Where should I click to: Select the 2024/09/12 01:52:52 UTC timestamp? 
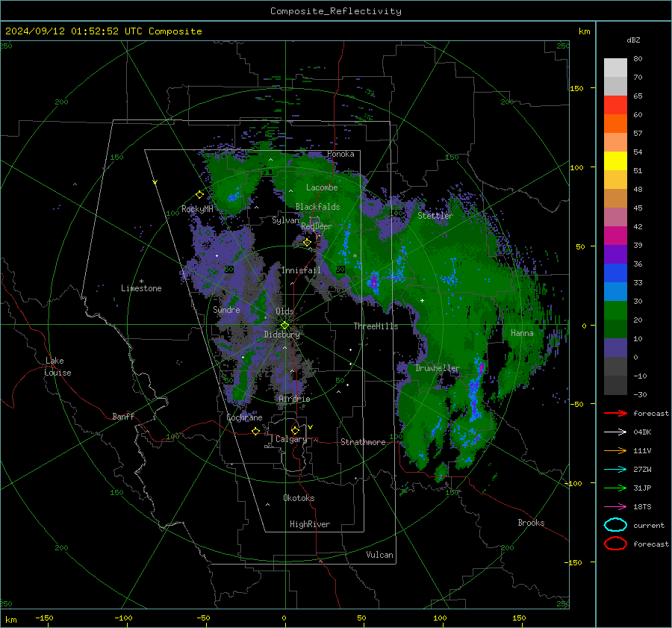103,31
